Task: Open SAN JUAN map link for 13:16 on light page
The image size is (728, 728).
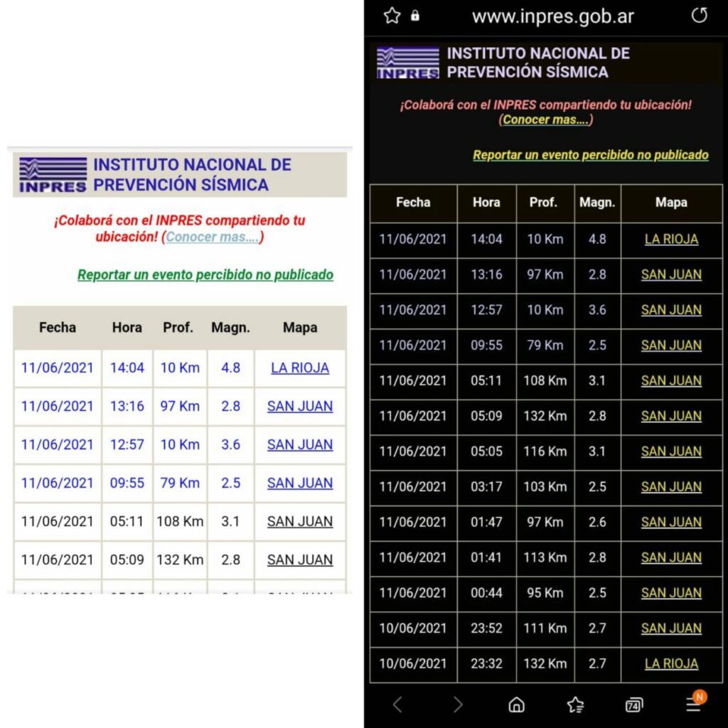Action: click(x=300, y=406)
